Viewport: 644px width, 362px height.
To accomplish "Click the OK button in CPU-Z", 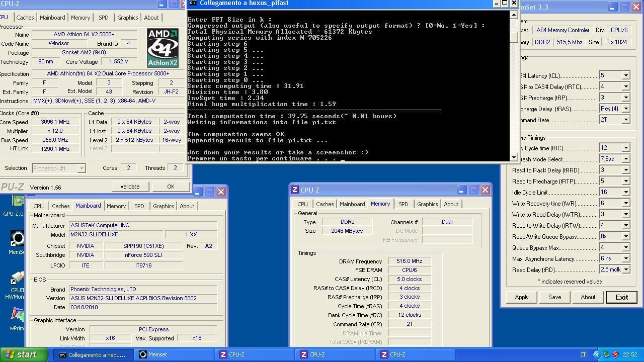I will (171, 187).
